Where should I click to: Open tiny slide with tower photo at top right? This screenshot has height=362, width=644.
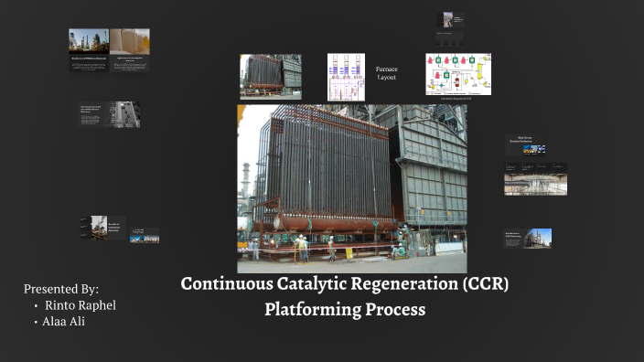[x=450, y=20]
